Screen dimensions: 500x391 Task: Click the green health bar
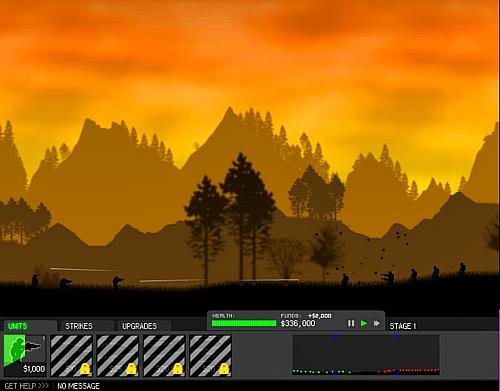coord(244,323)
